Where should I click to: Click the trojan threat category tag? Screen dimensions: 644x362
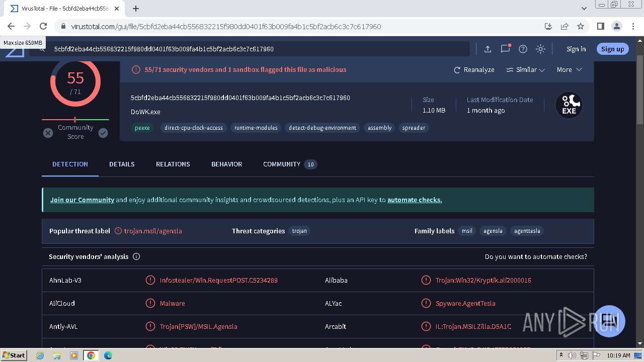coord(299,231)
